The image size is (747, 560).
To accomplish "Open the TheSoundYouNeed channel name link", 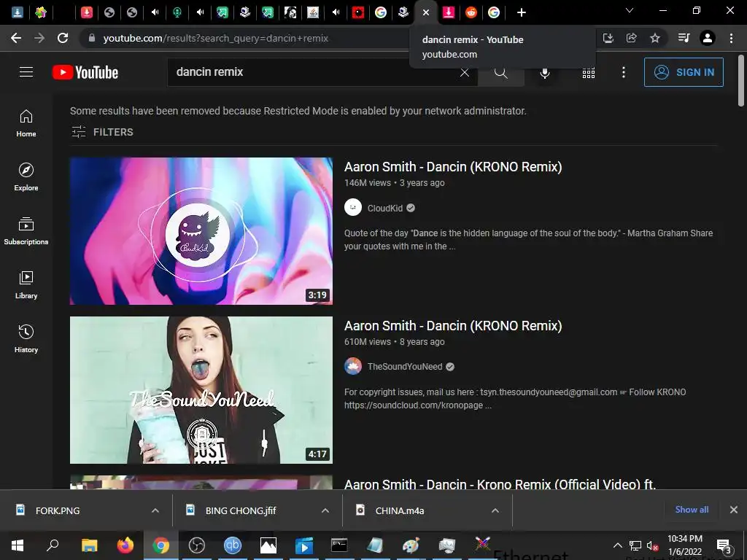I will tap(405, 367).
